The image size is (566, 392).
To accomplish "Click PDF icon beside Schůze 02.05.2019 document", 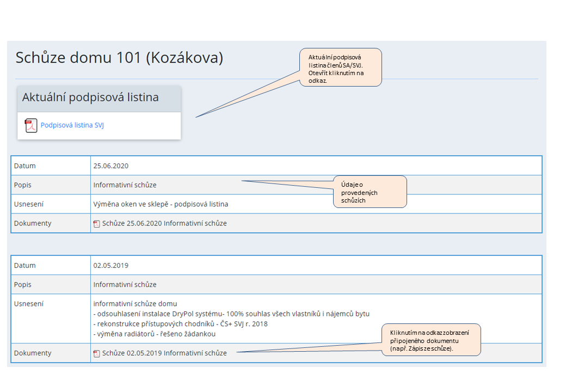I will tap(97, 353).
